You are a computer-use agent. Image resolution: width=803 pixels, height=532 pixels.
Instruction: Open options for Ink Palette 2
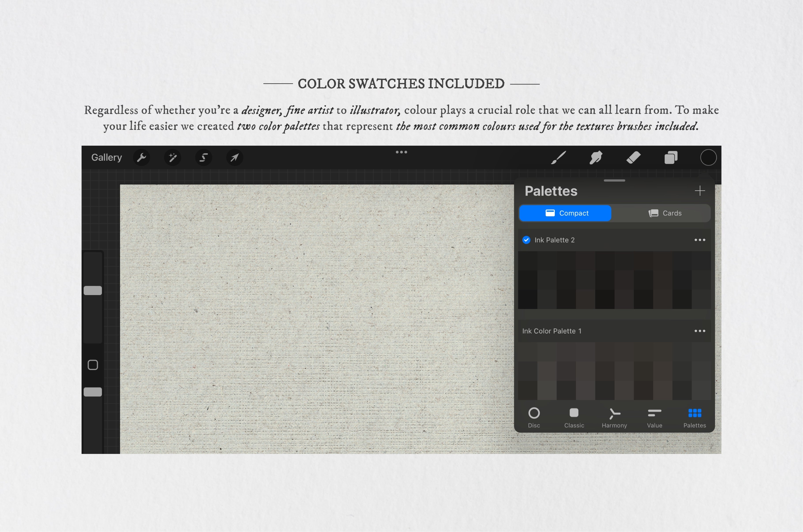(x=700, y=240)
